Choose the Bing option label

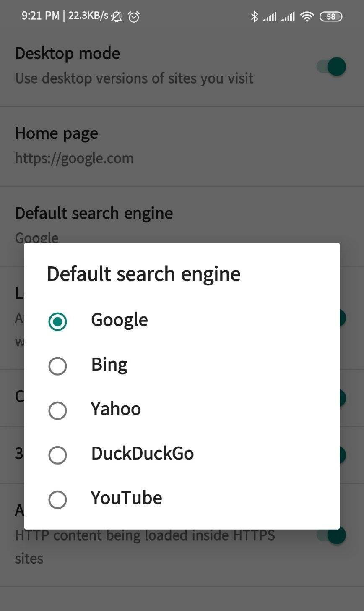pyautogui.click(x=109, y=364)
